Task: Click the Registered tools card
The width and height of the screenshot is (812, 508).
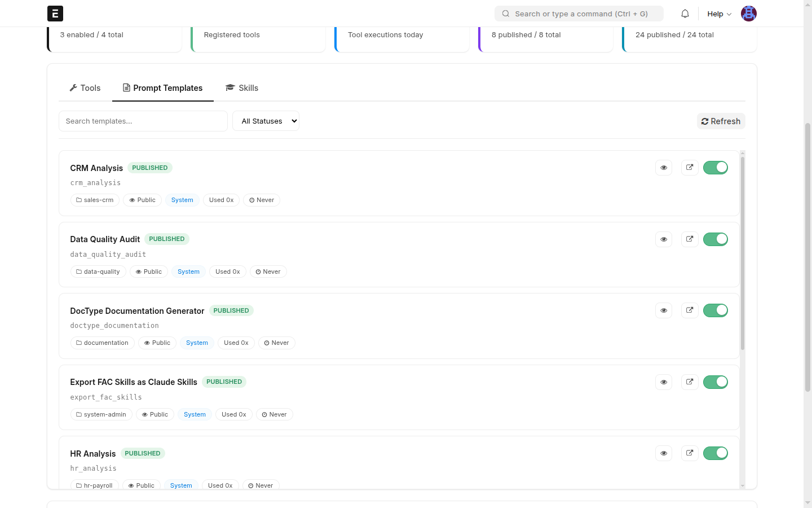Action: (258, 38)
